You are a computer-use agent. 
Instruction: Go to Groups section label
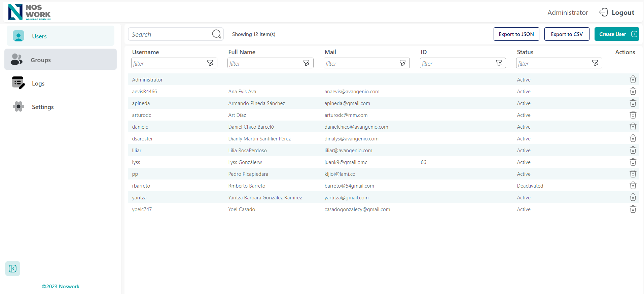pos(41,60)
